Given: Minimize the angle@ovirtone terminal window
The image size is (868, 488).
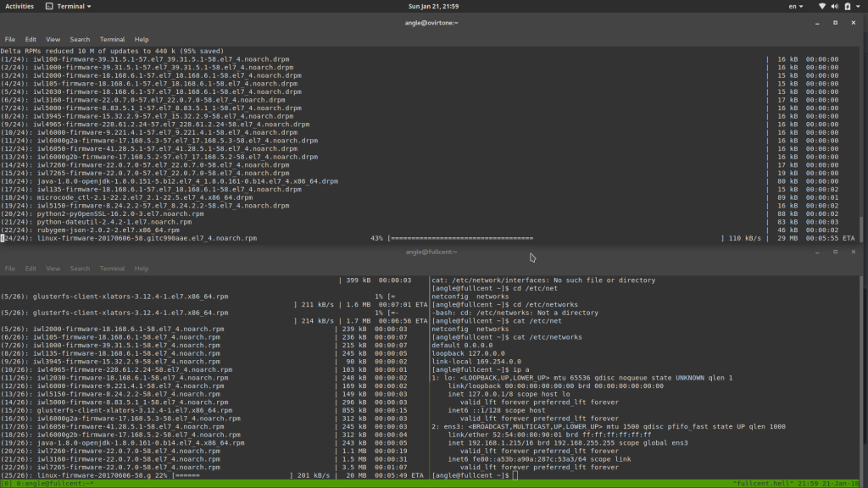Looking at the screenshot, I should click(x=816, y=23).
